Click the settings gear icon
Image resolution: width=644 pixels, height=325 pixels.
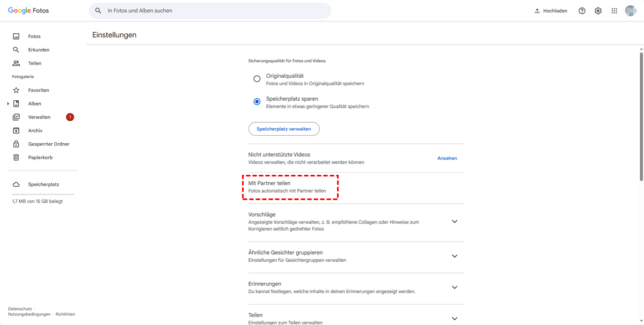tap(598, 11)
